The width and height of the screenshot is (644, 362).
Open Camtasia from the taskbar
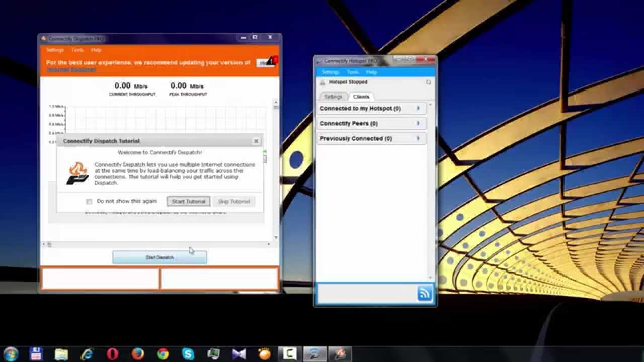[x=289, y=354]
